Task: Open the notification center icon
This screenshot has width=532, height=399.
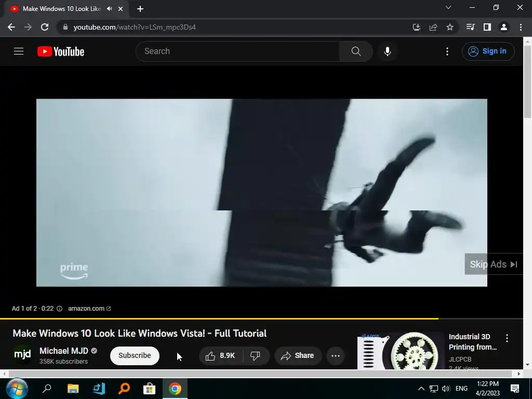Action: click(x=515, y=389)
